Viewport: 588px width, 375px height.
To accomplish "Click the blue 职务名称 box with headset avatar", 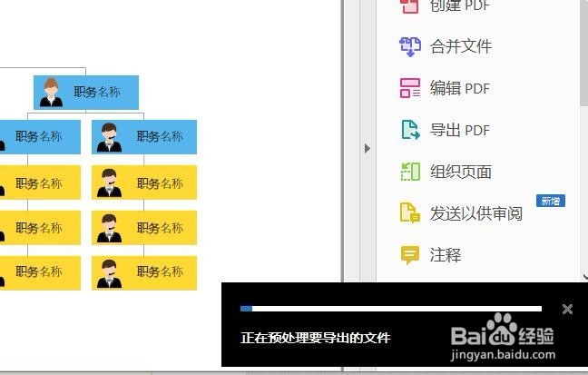I will click(144, 137).
